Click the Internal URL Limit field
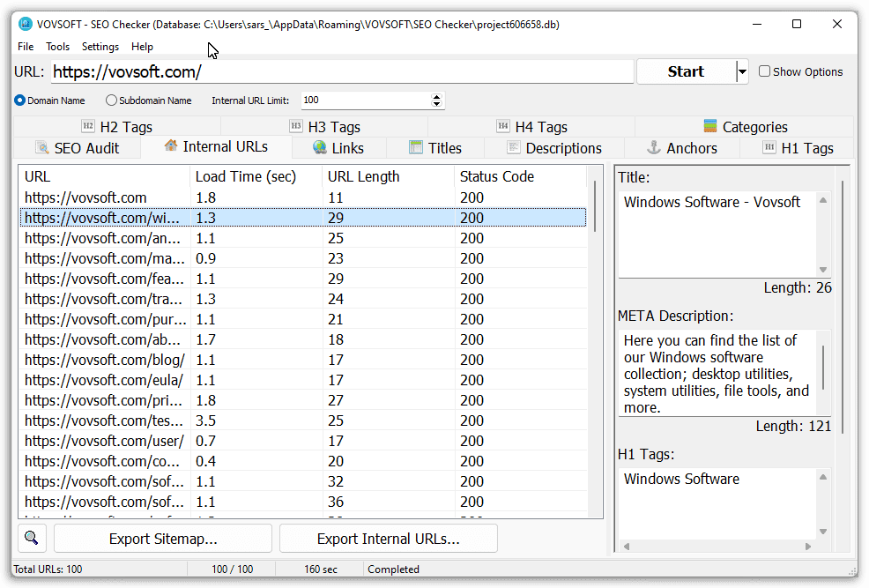 (x=366, y=100)
